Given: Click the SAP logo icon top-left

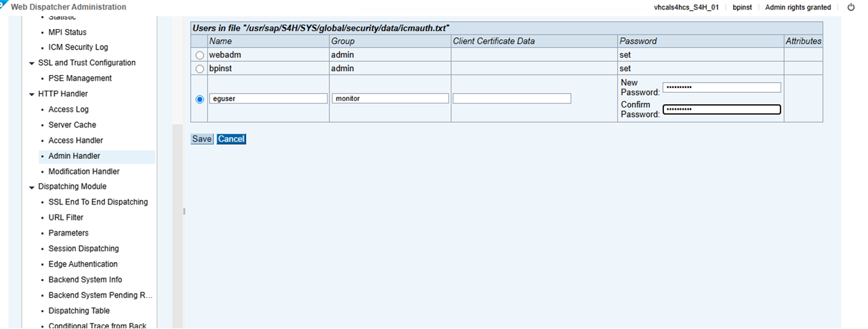Looking at the screenshot, I should pos(3,5).
